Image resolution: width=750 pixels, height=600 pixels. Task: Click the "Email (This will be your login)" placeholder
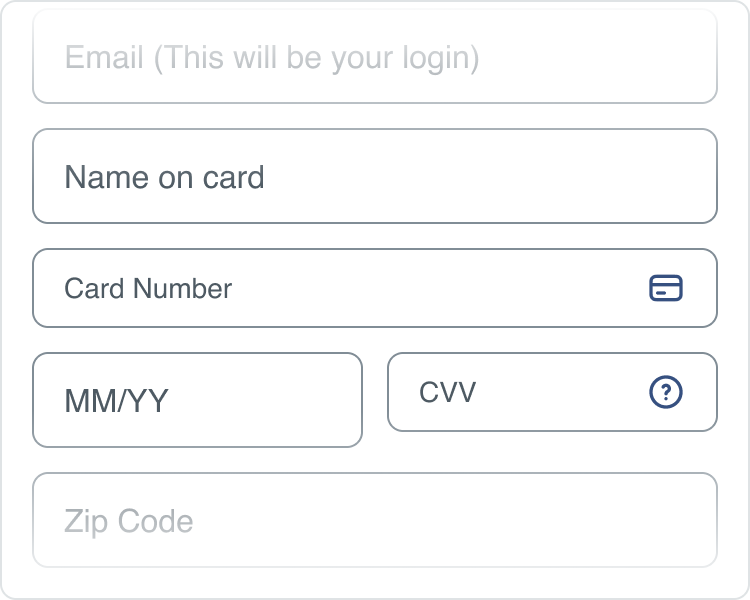[x=272, y=57]
